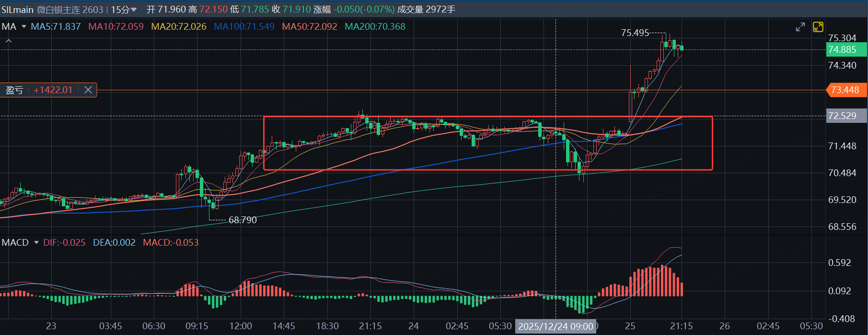This screenshot has height=335, width=868.
Task: Click the 收 71.910 close value
Action: pyautogui.click(x=291, y=10)
